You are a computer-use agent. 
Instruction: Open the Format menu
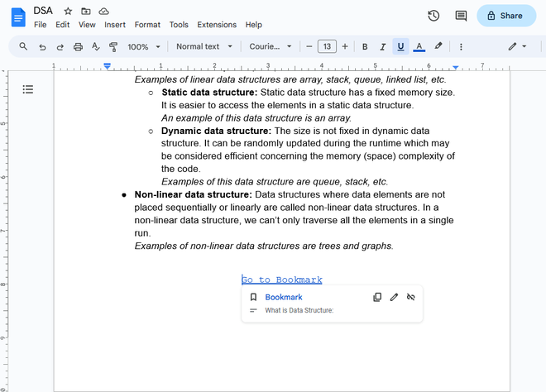coord(147,25)
